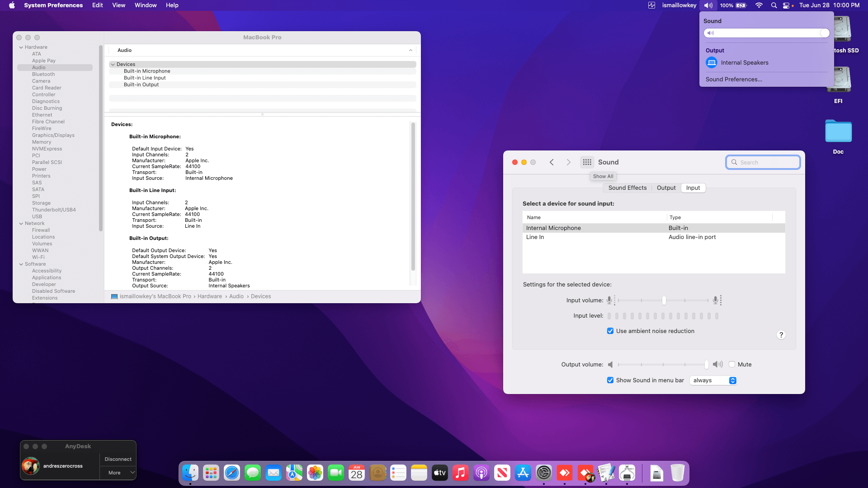Click the AnyDesk Dock icon with parrot avatar

tap(585, 473)
